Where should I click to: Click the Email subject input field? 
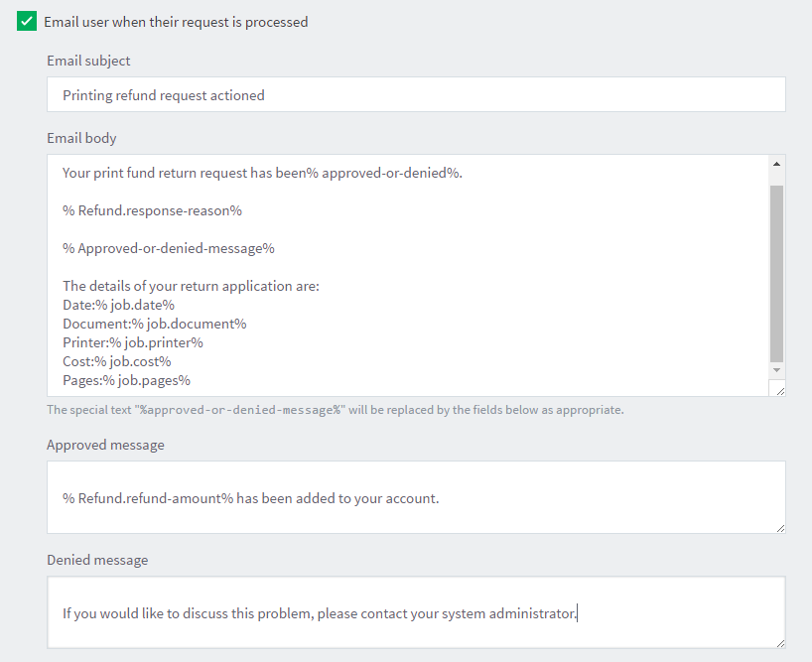coord(415,95)
